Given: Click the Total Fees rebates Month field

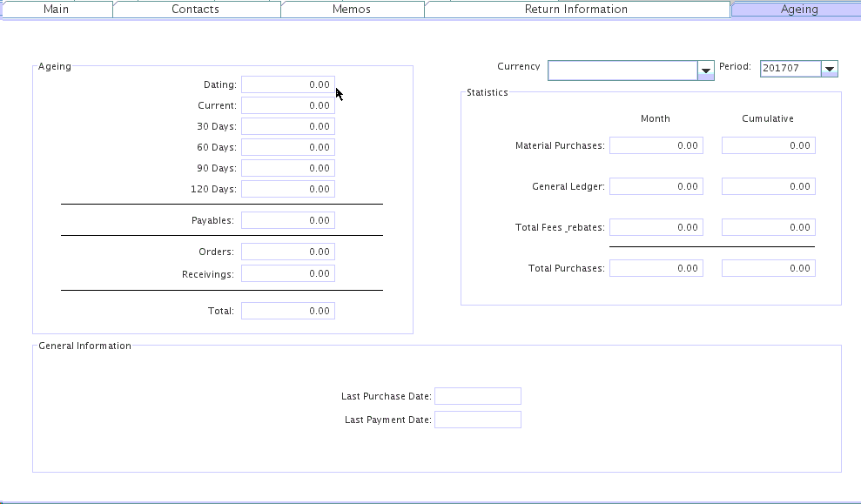Looking at the screenshot, I should click(x=656, y=227).
